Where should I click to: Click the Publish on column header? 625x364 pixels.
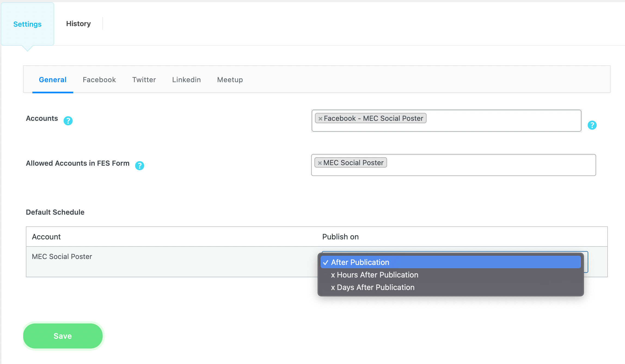click(341, 237)
